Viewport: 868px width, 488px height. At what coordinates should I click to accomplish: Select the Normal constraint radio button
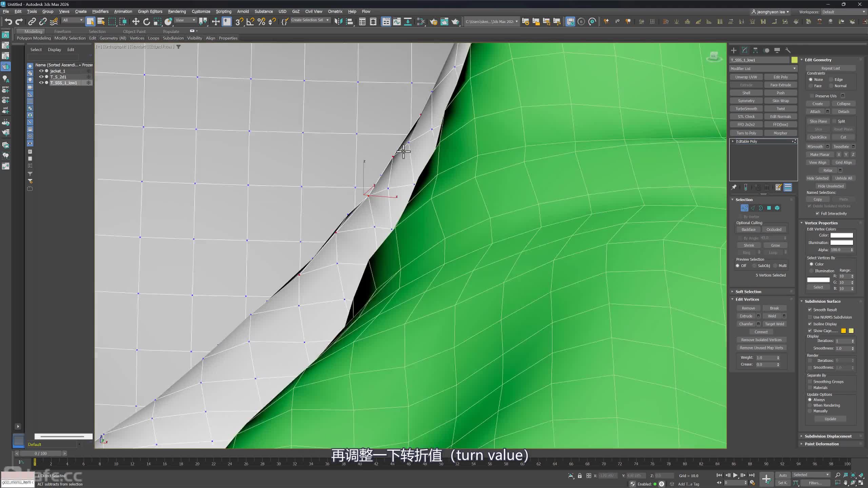(x=831, y=86)
